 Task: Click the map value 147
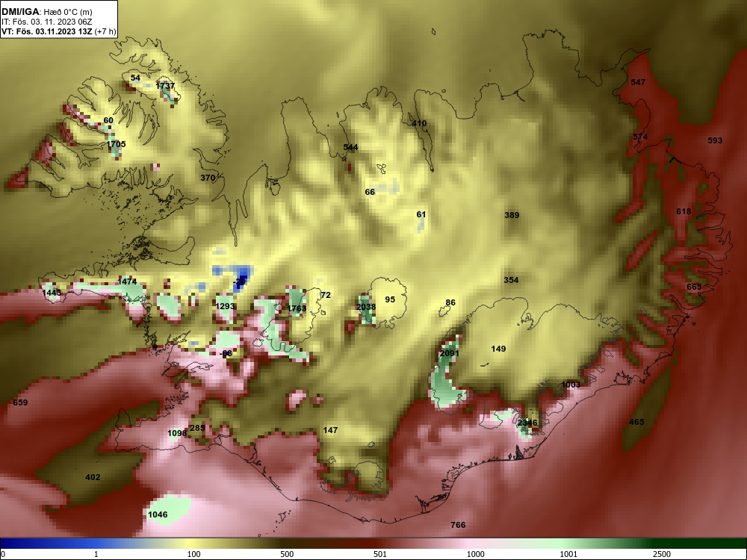(x=330, y=431)
